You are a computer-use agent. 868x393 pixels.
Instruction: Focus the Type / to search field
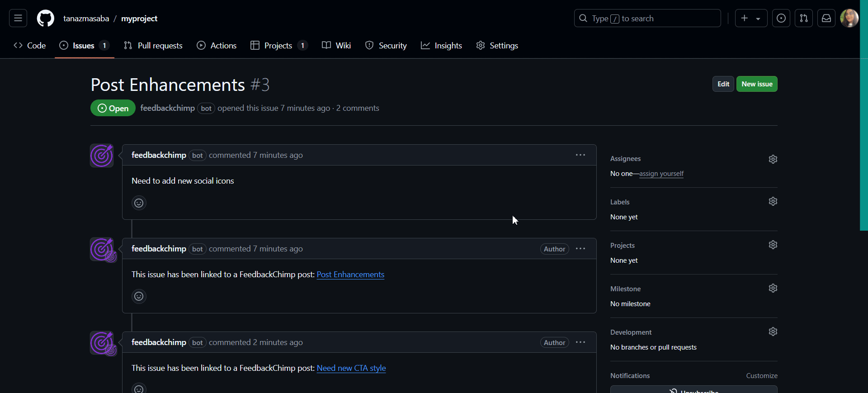[x=647, y=18]
